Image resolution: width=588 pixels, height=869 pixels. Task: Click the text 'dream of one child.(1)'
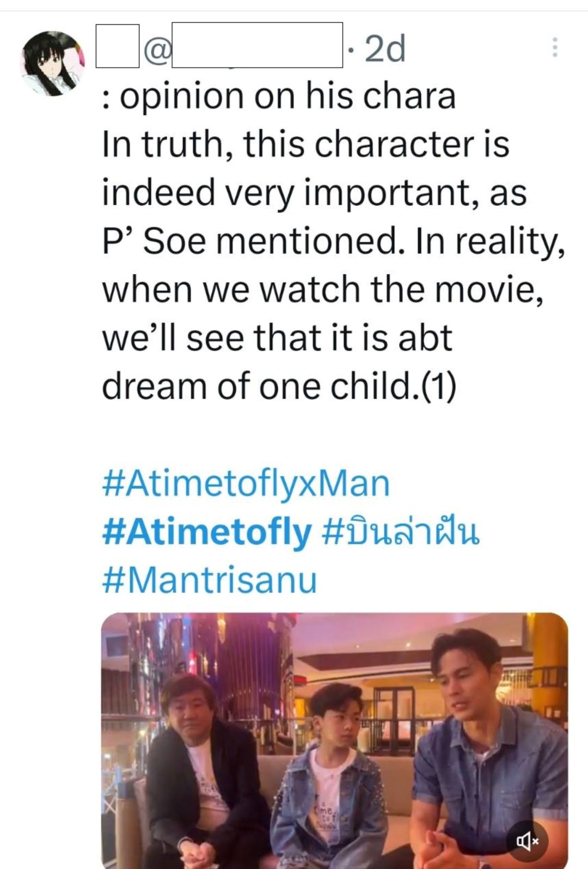(x=279, y=387)
